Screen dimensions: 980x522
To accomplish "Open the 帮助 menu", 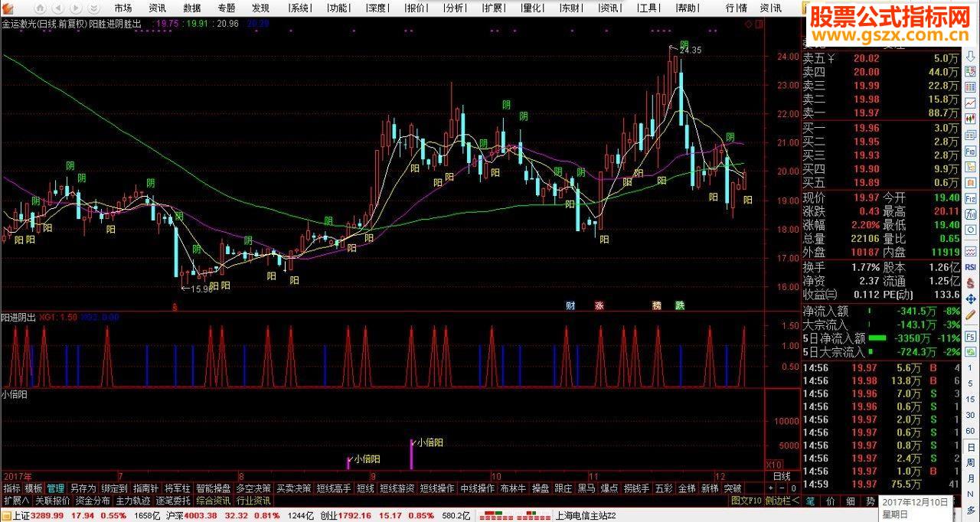I will [687, 8].
